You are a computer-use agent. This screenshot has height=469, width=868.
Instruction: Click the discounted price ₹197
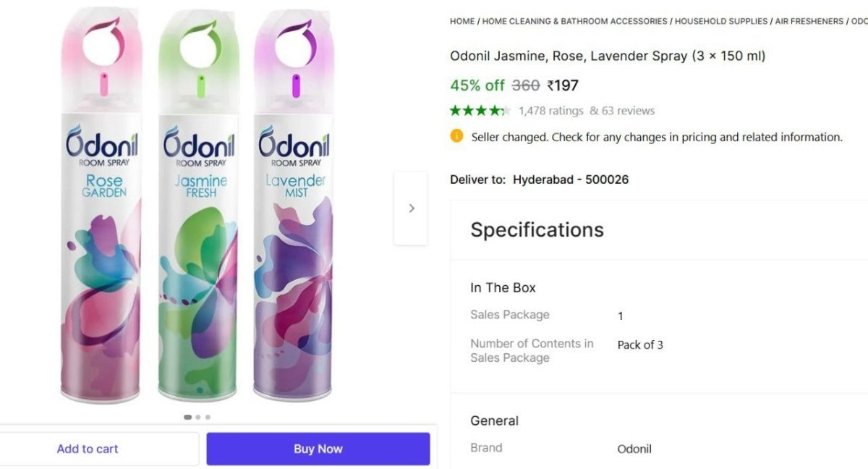pyautogui.click(x=563, y=85)
